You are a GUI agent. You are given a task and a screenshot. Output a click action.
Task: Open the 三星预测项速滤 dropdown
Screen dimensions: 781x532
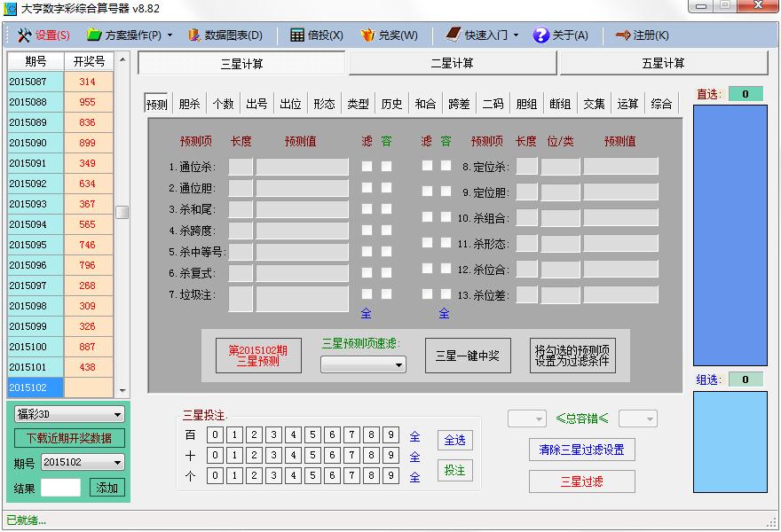click(398, 364)
